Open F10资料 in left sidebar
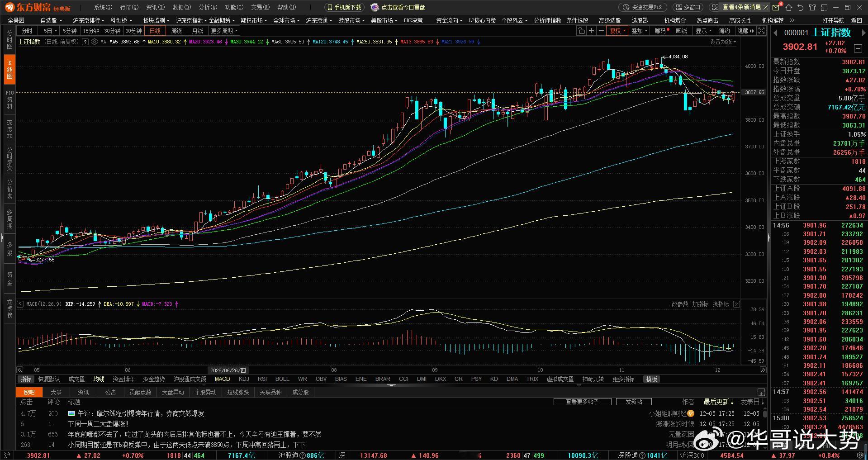The image size is (868, 460). (x=9, y=100)
